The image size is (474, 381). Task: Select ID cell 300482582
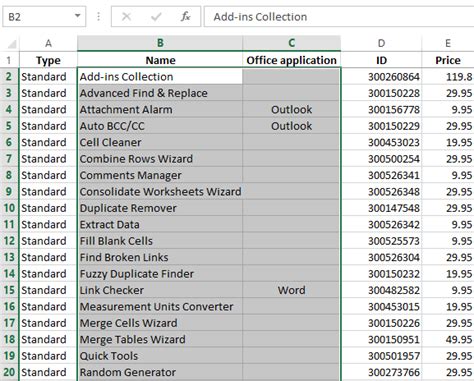coord(381,290)
